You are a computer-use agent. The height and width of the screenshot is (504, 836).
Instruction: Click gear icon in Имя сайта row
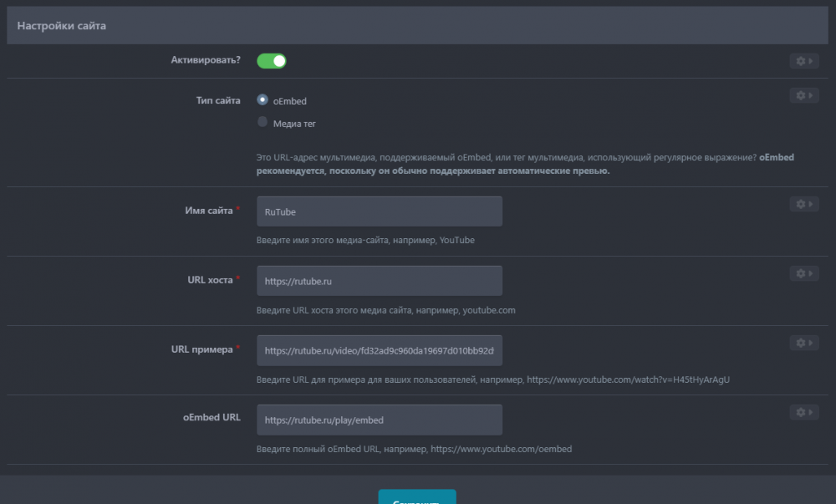[803, 204]
